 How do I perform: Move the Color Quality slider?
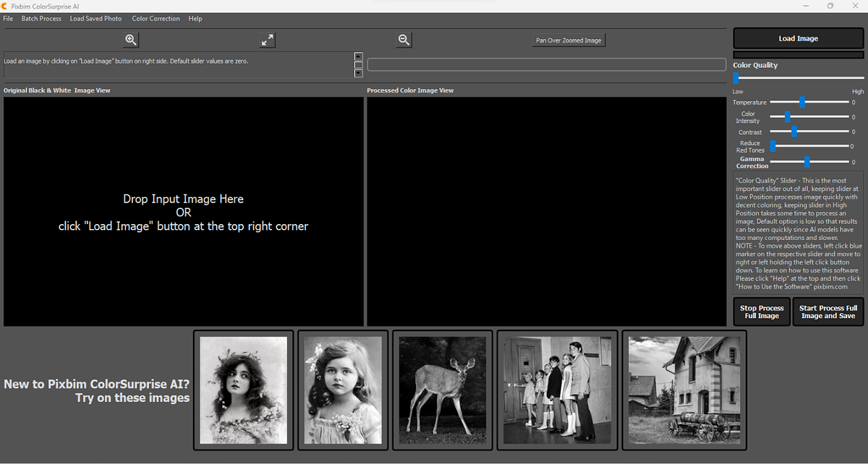[736, 77]
